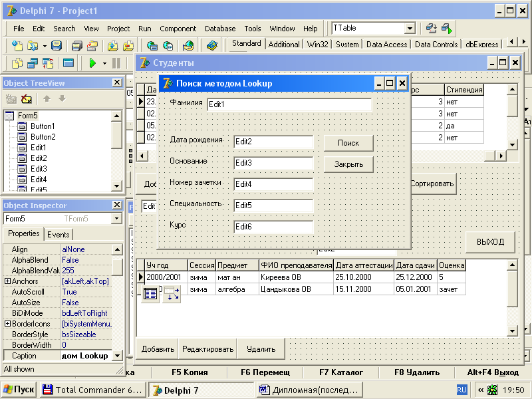The image size is (532, 399).
Task: Open the Component menu
Action: pyautogui.click(x=178, y=29)
